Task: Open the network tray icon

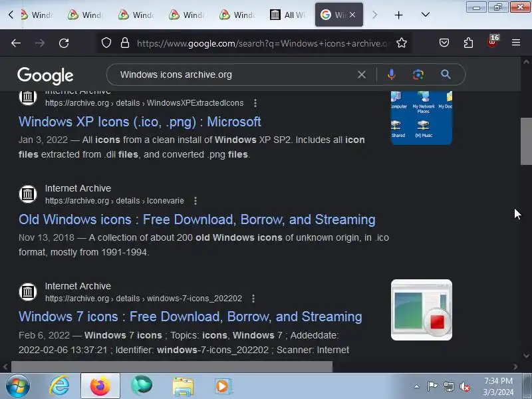Action: tap(448, 386)
